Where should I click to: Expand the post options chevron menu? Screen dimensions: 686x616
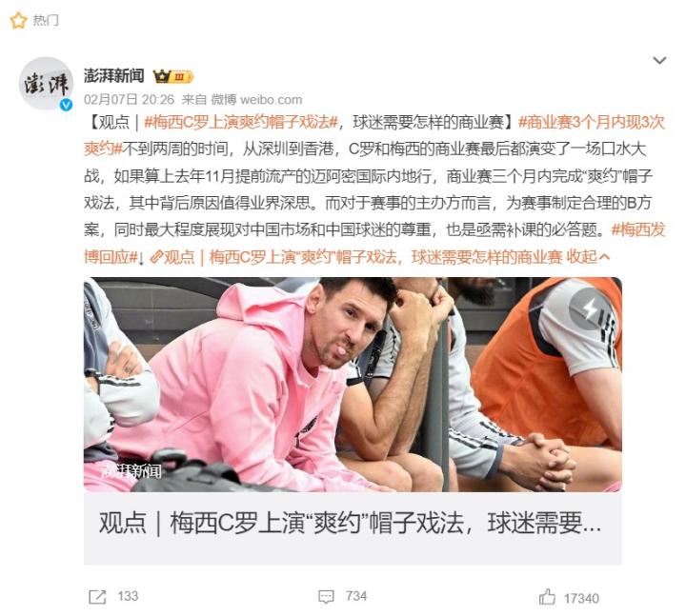(659, 60)
